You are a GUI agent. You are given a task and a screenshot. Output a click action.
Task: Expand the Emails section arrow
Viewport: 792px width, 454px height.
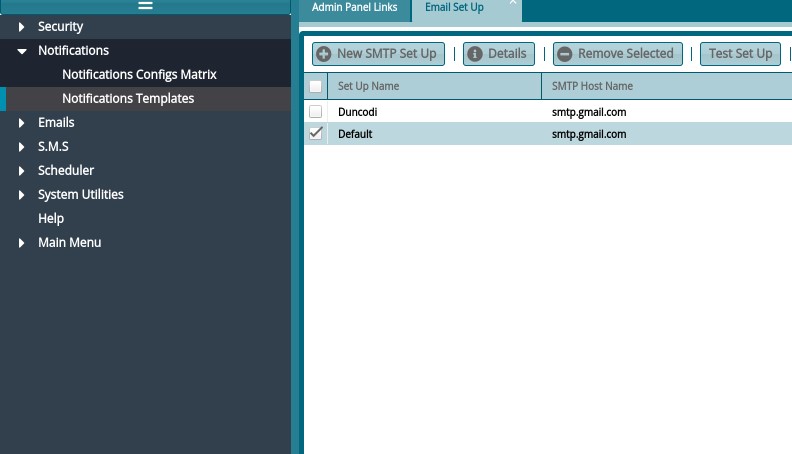coord(22,123)
